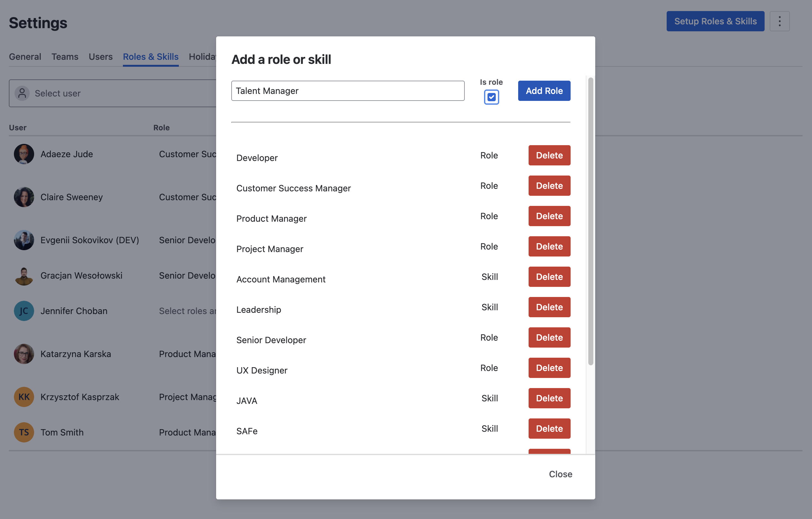The height and width of the screenshot is (519, 812).
Task: Click Jennifer Choban's JC avatar
Action: [24, 311]
